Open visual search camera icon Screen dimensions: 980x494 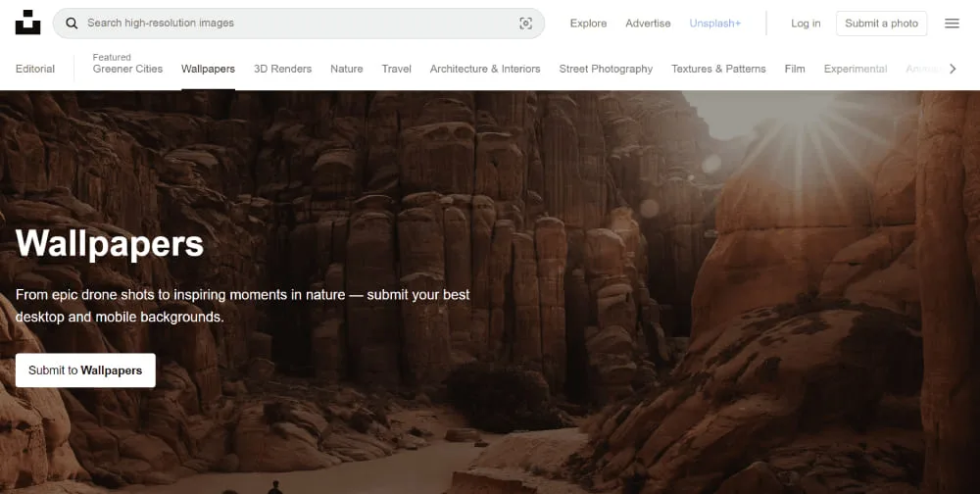click(525, 24)
